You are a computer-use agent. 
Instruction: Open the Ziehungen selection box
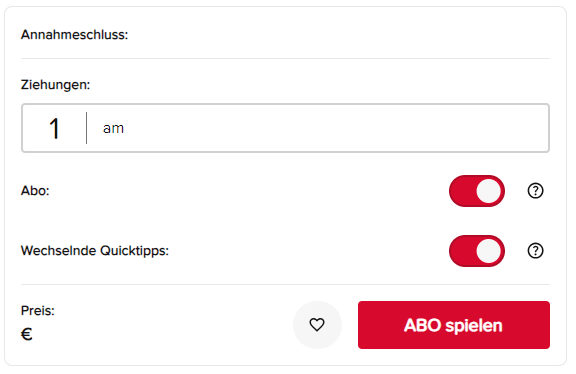click(285, 128)
